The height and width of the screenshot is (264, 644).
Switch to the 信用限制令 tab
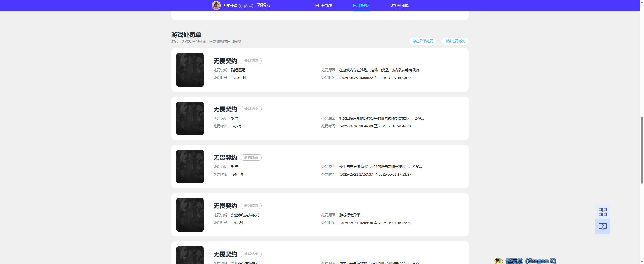[361, 6]
